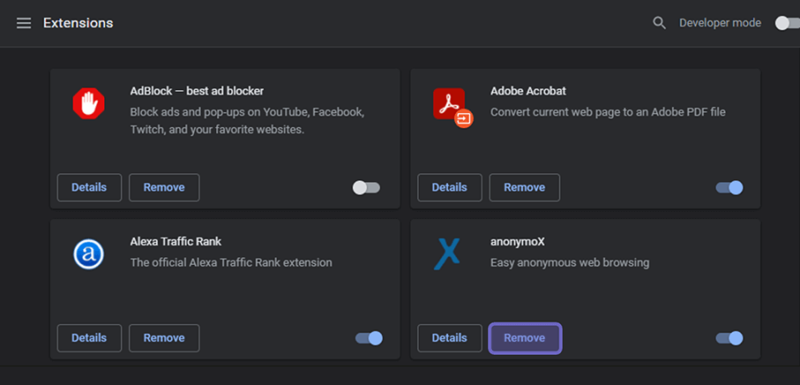Toggle Developer mode switch
The width and height of the screenshot is (800, 385).
786,23
